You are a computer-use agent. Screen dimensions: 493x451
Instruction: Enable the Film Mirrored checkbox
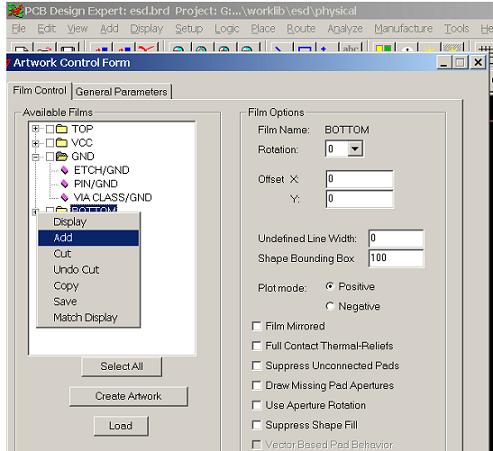point(256,326)
